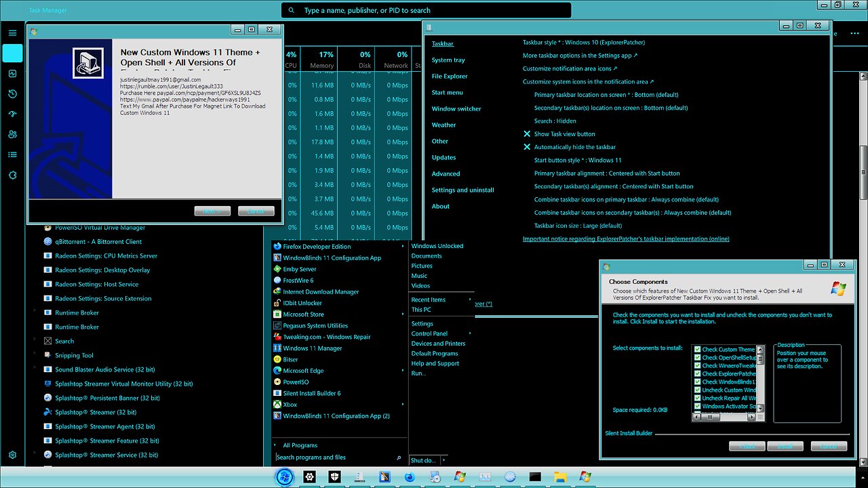Expand Microsoft Store submenu arrow
868x488 pixels.
click(403, 314)
